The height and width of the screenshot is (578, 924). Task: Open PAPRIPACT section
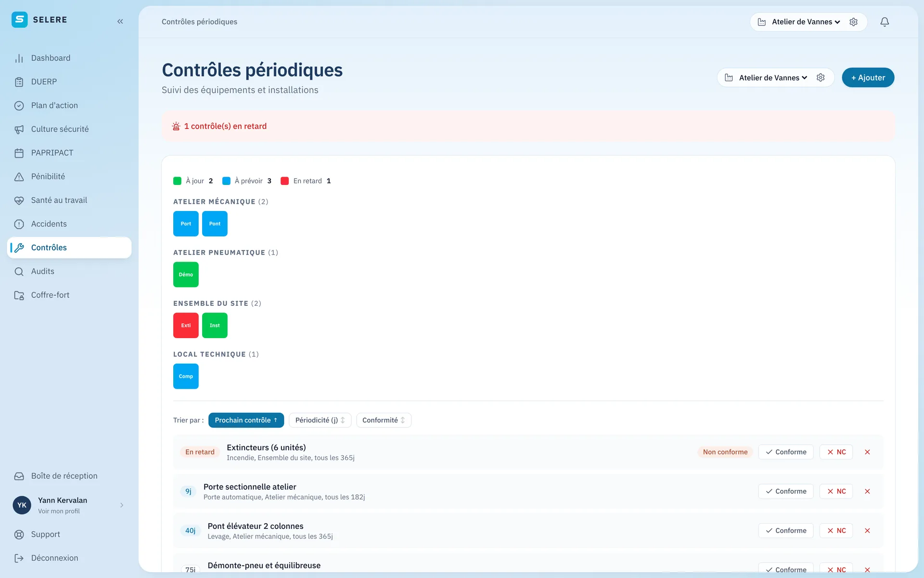click(x=69, y=153)
